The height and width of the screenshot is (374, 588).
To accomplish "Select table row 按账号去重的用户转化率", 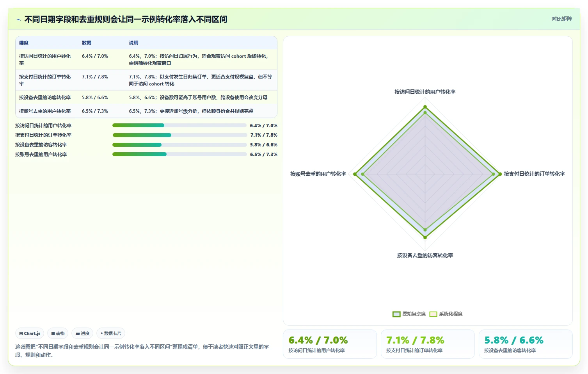I will click(x=146, y=111).
